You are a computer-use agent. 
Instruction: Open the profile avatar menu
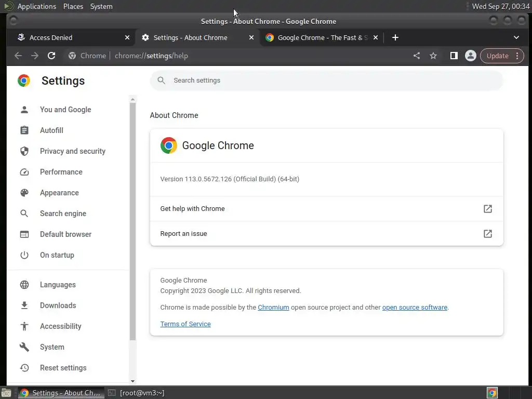[471, 56]
